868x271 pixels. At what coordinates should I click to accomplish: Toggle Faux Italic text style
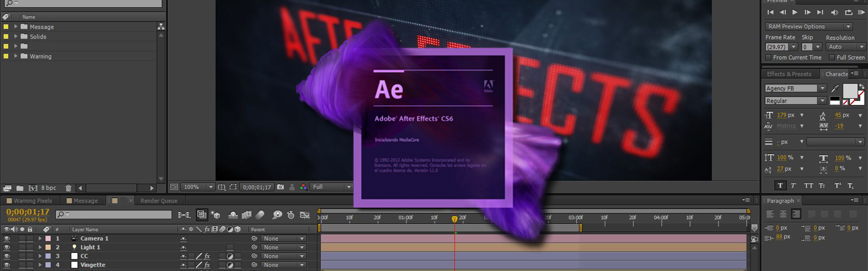click(793, 186)
